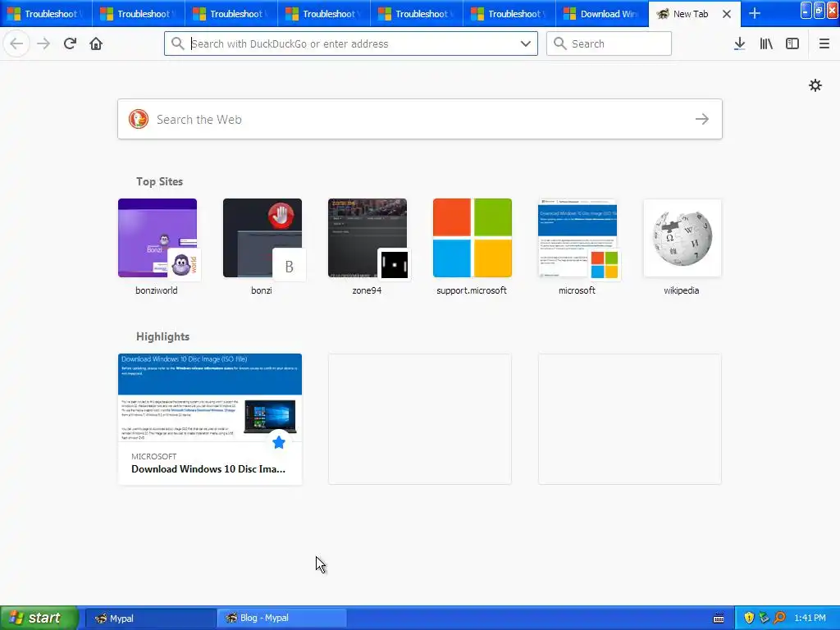The image size is (840, 630).
Task: Focus the DuckDuckGo address field
Action: pos(351,44)
